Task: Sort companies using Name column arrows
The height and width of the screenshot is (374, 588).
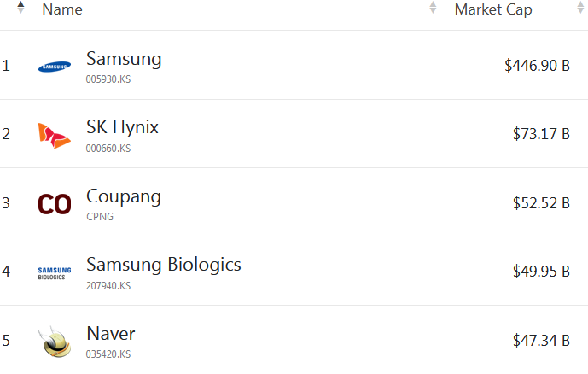Action: point(433,9)
